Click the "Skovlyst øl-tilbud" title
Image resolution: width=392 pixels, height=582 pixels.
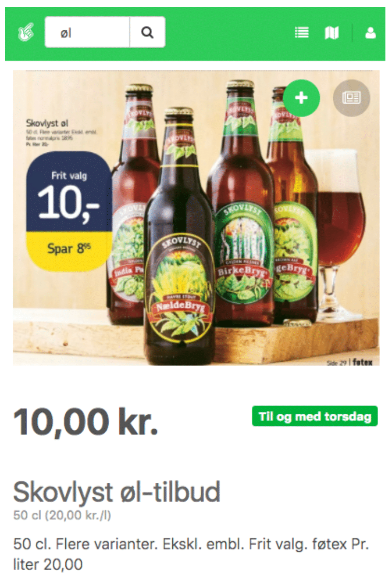(117, 492)
